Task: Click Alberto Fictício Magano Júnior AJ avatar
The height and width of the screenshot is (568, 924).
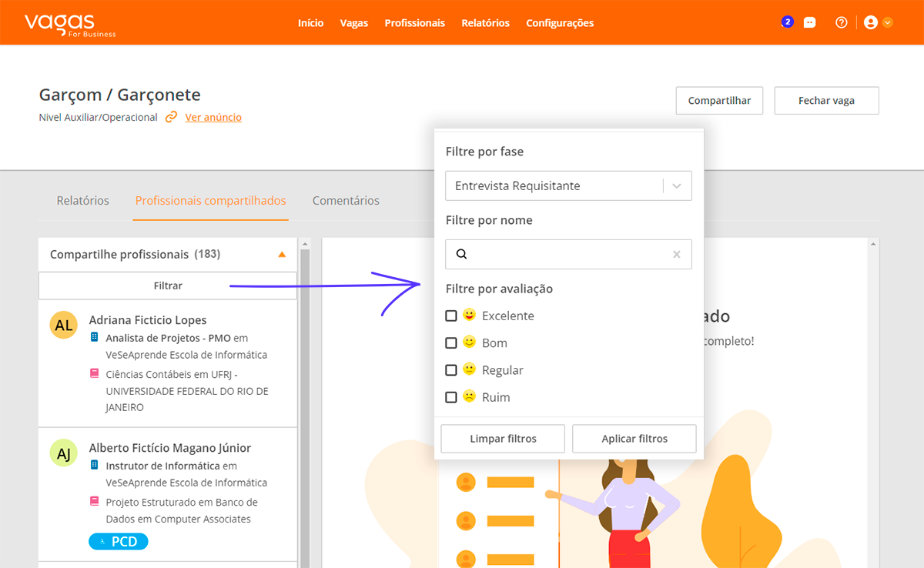Action: click(64, 453)
